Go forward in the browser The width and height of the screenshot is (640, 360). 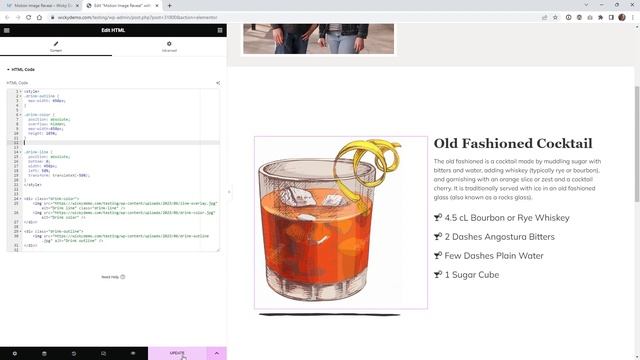pos(18,18)
